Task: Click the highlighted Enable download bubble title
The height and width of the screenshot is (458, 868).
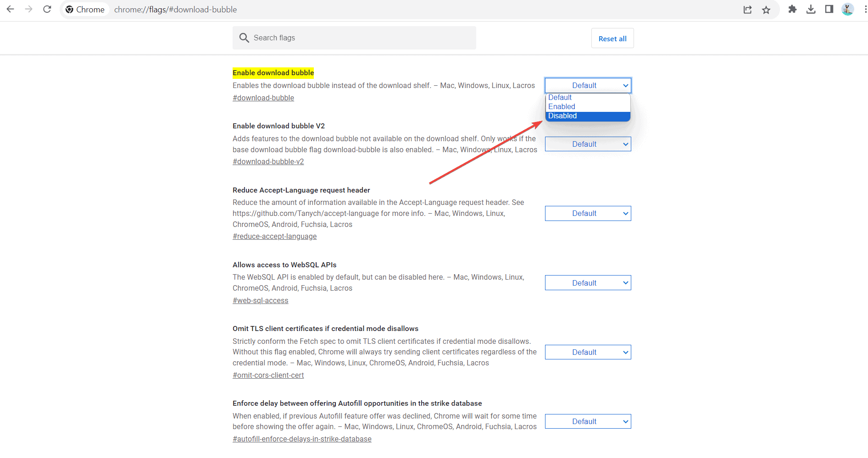Action: (x=273, y=72)
